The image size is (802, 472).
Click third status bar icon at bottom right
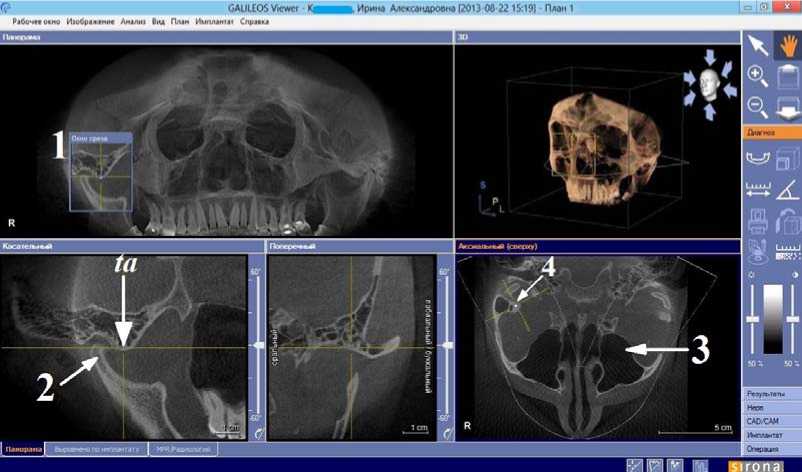pos(675,465)
